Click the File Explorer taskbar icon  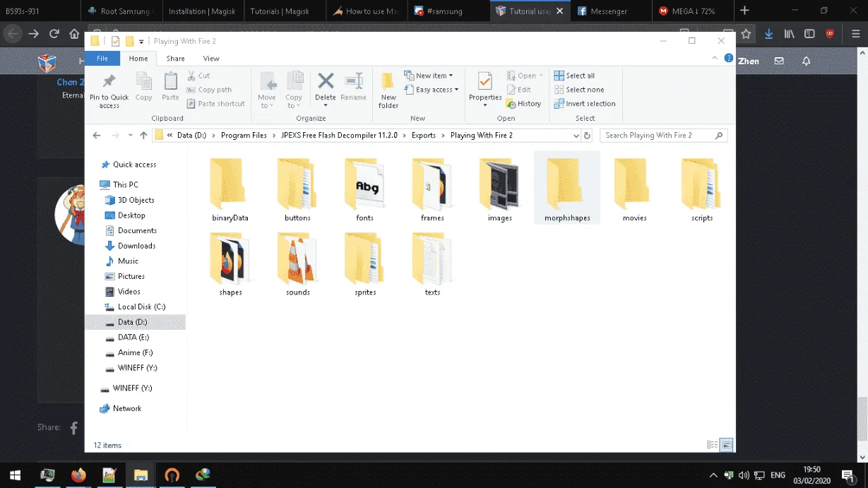tap(141, 475)
